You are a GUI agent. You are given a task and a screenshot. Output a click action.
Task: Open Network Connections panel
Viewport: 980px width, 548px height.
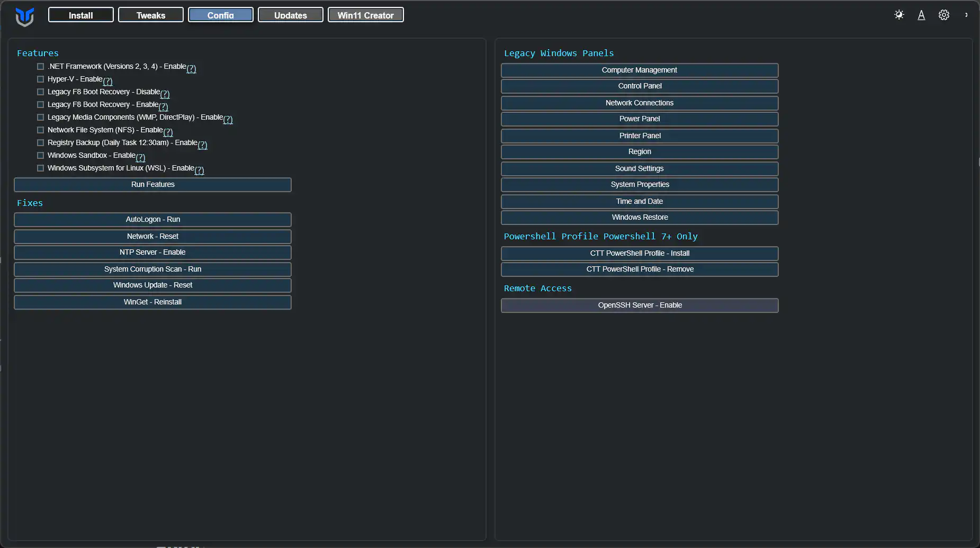click(x=640, y=103)
